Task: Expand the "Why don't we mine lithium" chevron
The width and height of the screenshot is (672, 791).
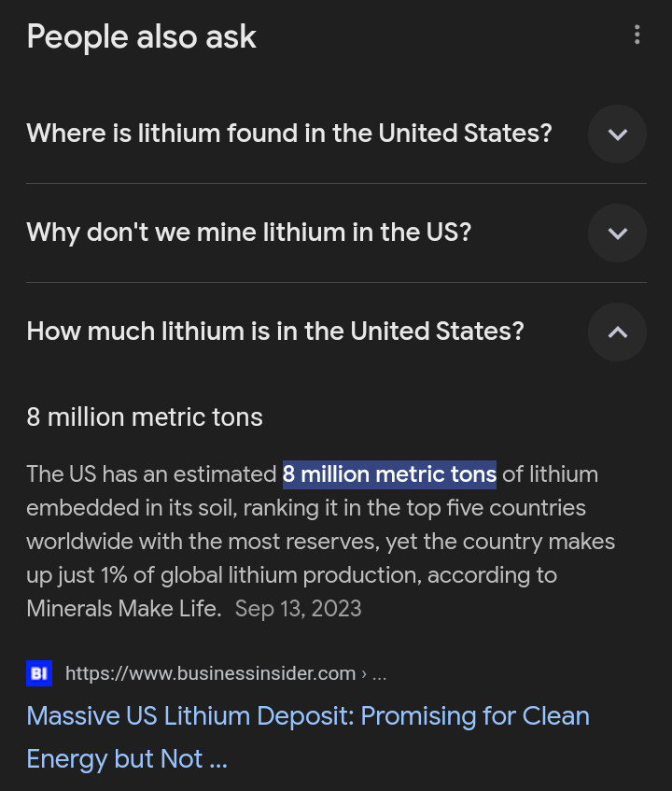Action: tap(617, 233)
